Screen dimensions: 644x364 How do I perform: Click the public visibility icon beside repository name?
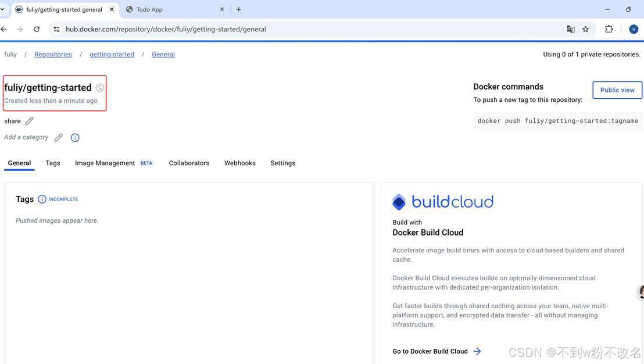pos(100,87)
